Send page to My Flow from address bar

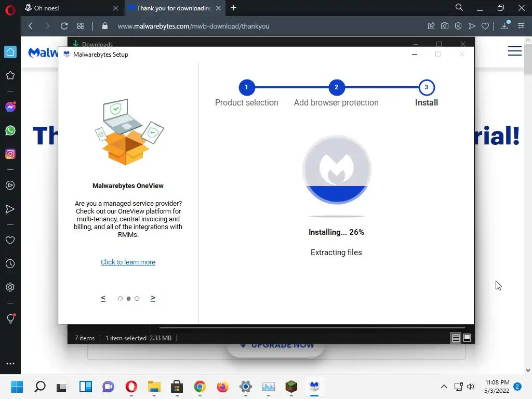[x=472, y=26]
